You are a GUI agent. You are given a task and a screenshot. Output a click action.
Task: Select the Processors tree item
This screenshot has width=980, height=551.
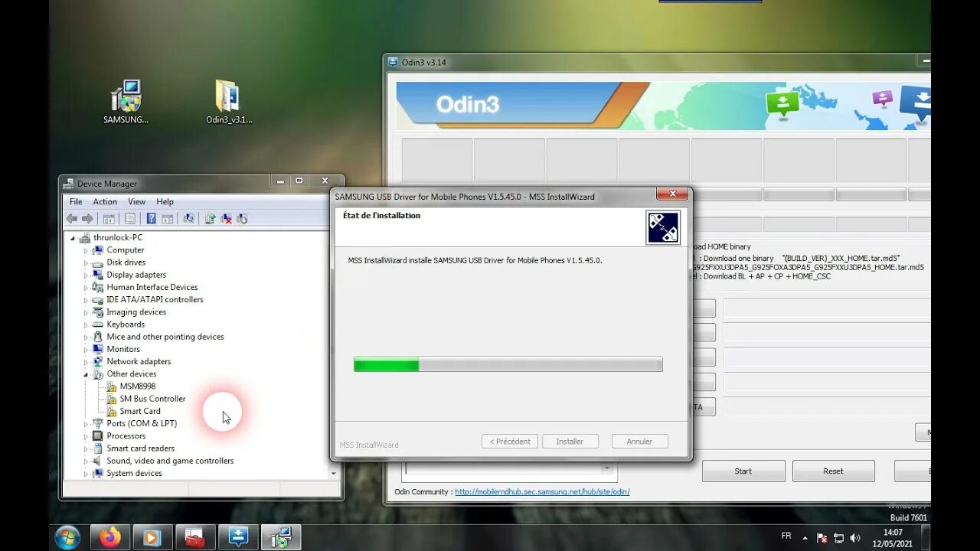tap(126, 436)
